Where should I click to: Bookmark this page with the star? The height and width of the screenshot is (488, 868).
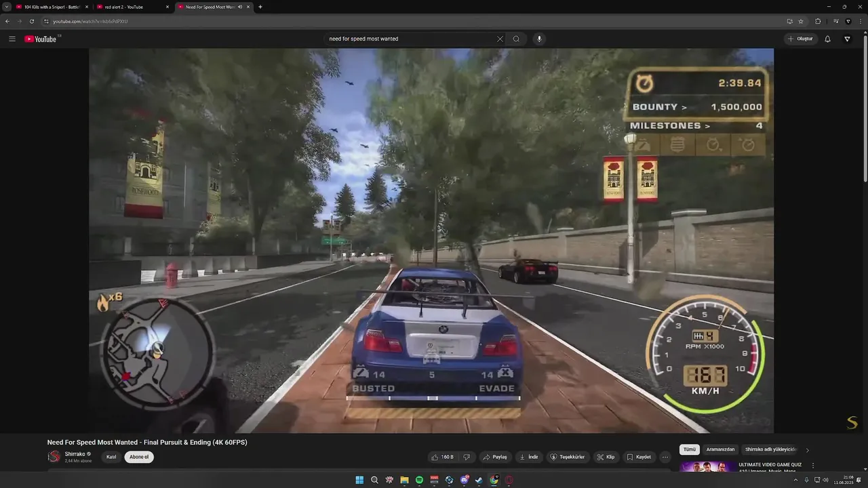(801, 21)
